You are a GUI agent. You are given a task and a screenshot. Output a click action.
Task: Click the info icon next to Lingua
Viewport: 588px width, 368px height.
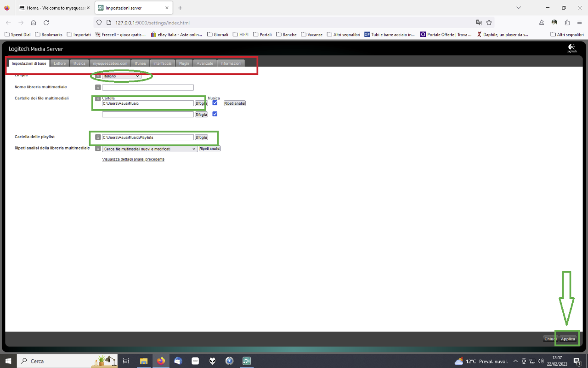pyautogui.click(x=98, y=76)
